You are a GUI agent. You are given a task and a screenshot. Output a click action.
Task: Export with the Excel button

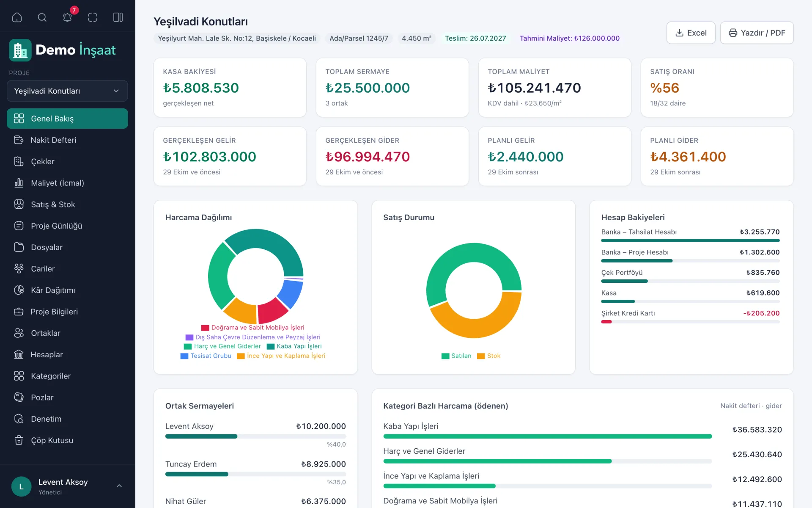pyautogui.click(x=691, y=33)
